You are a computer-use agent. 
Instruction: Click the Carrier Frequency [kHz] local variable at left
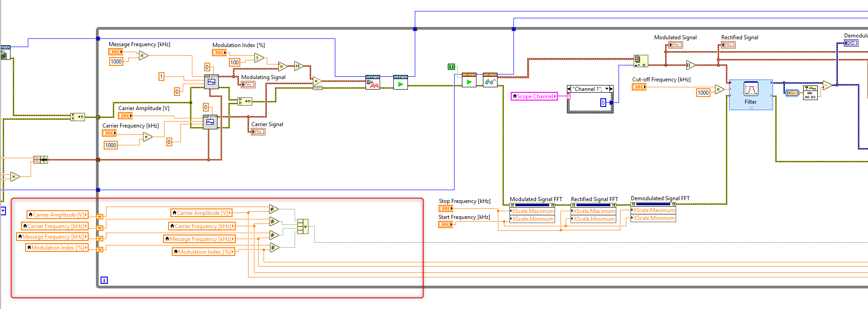pyautogui.click(x=54, y=226)
